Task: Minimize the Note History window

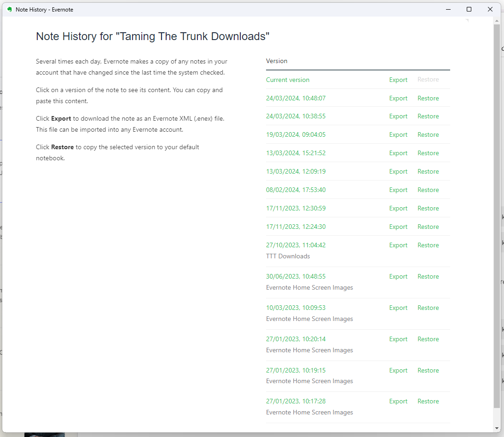Action: [448, 9]
